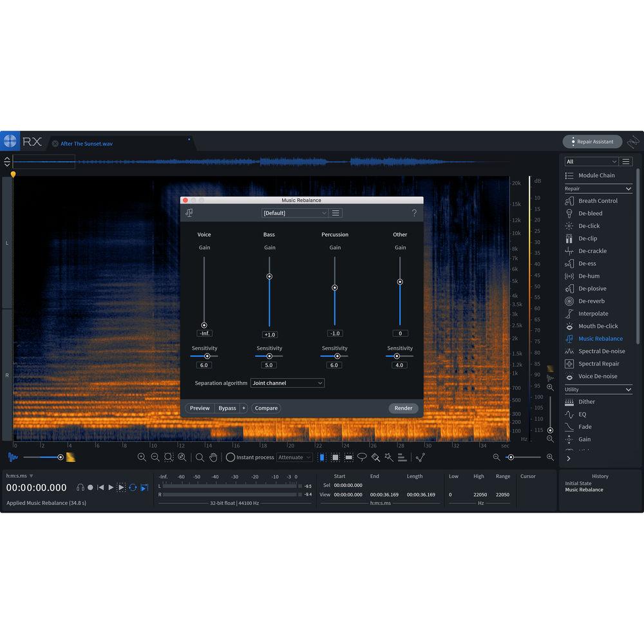Activate the Hand pan tool
The height and width of the screenshot is (644, 644).
(214, 457)
